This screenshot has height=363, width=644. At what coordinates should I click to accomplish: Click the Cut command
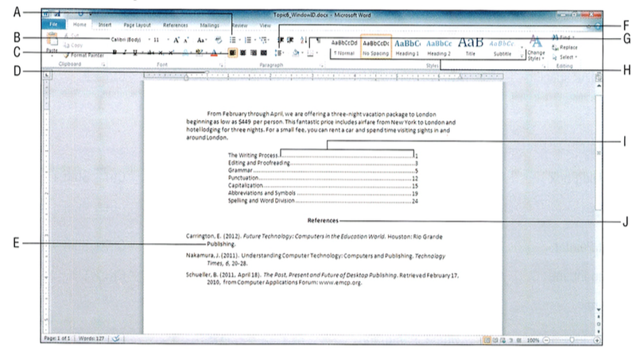(72, 36)
